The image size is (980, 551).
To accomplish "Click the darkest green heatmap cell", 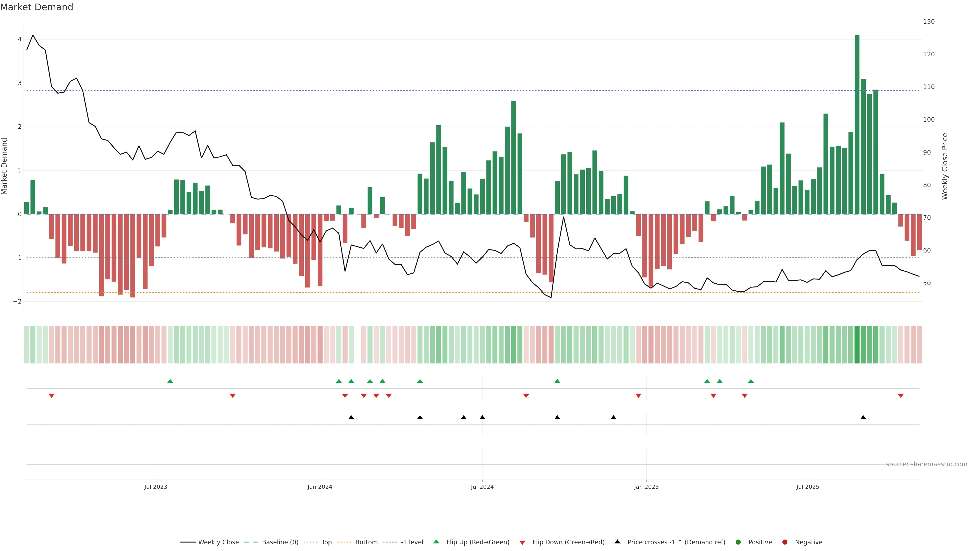I will [857, 345].
